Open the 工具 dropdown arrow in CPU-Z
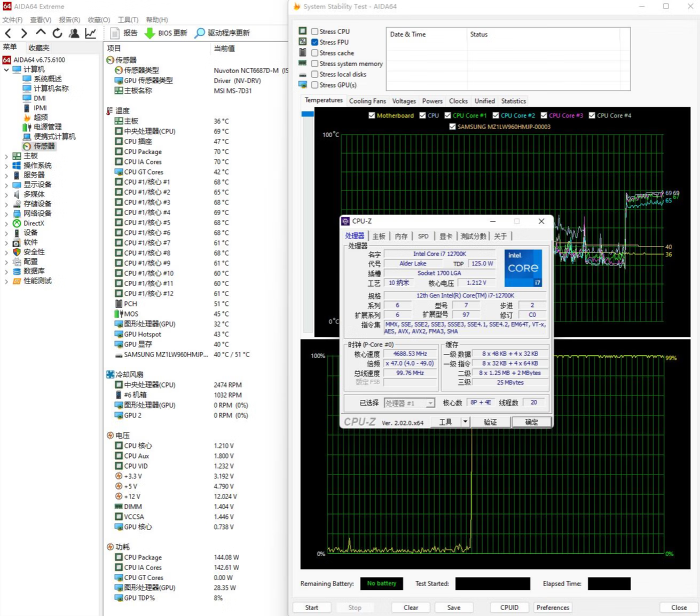This screenshot has width=700, height=616. [465, 422]
